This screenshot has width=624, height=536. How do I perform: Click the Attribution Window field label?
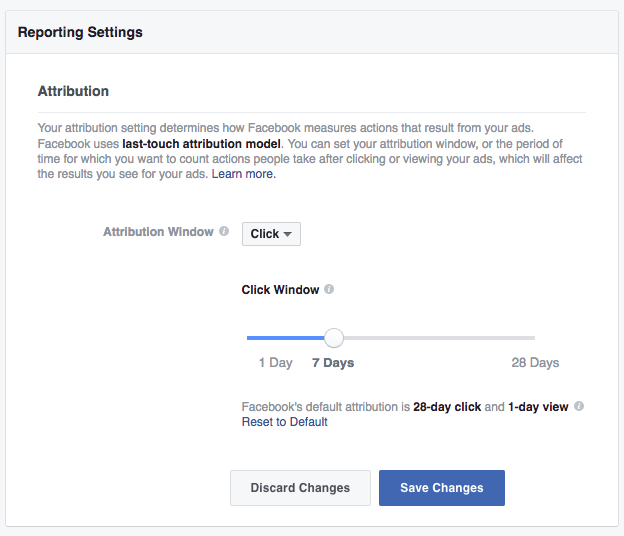coord(158,232)
